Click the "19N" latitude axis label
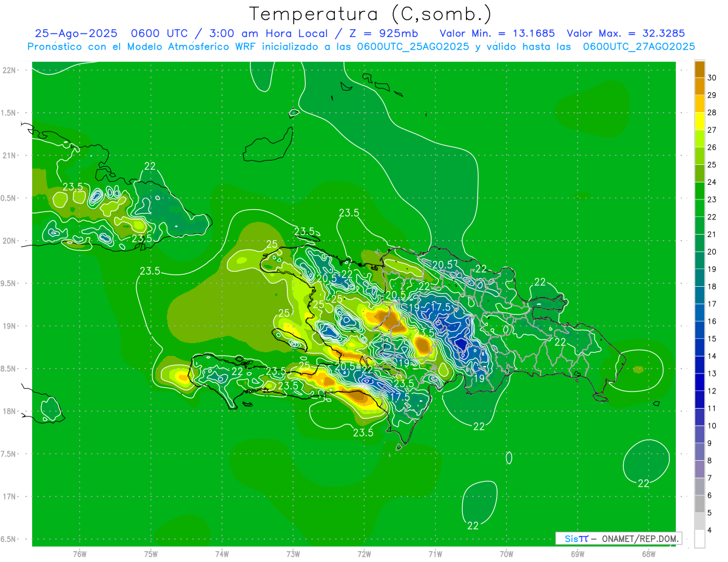 click(10, 326)
